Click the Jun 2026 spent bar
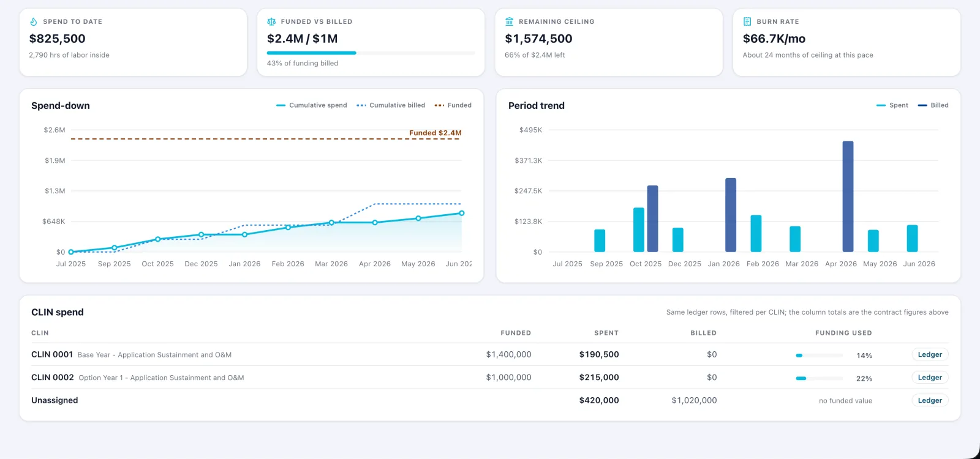The width and height of the screenshot is (980, 459). click(x=913, y=238)
